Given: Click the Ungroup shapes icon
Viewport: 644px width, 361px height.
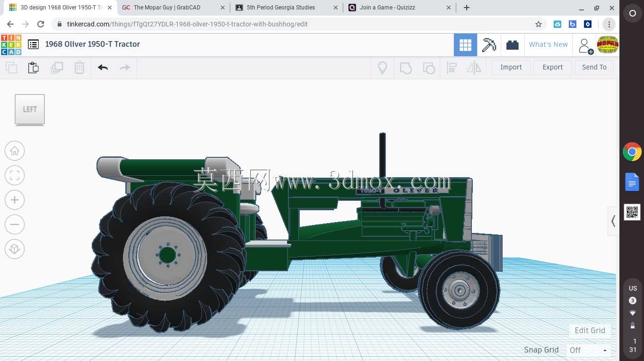Looking at the screenshot, I should 428,68.
